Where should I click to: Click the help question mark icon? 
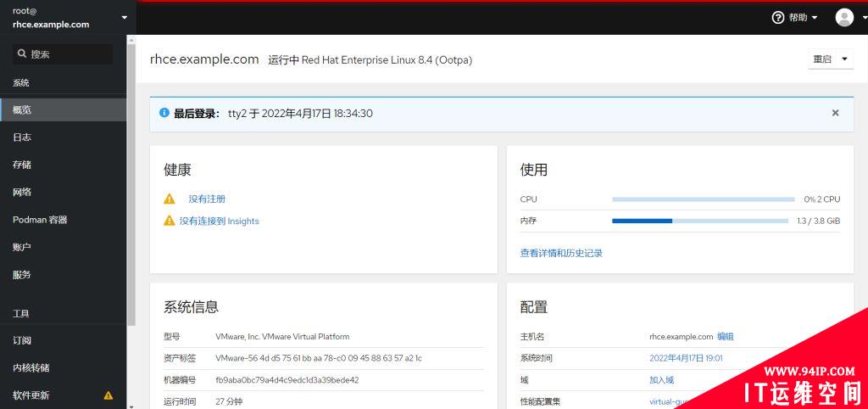[x=778, y=18]
